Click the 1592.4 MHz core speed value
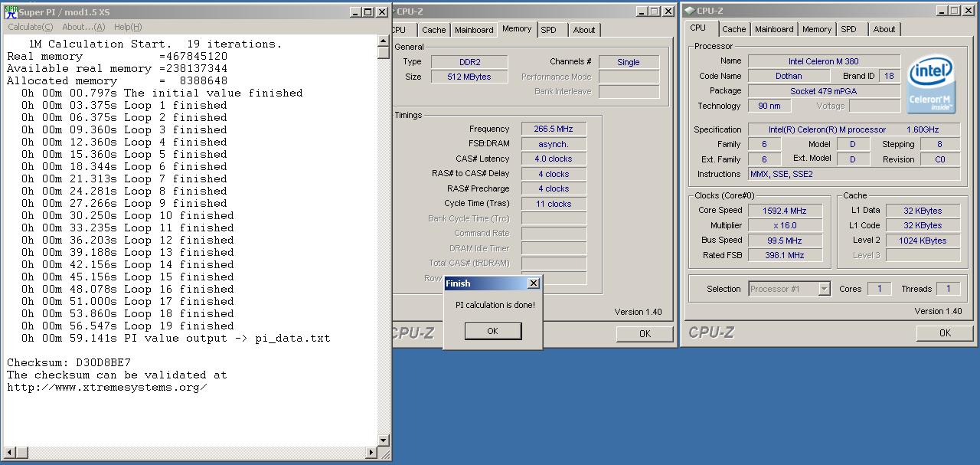Image resolution: width=980 pixels, height=465 pixels. (787, 211)
